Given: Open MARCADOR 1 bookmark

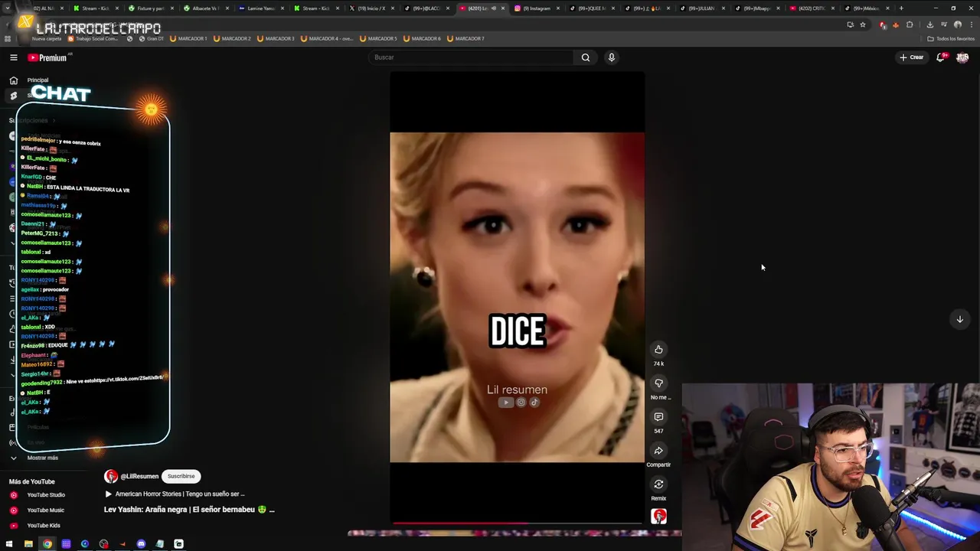Looking at the screenshot, I should point(188,38).
